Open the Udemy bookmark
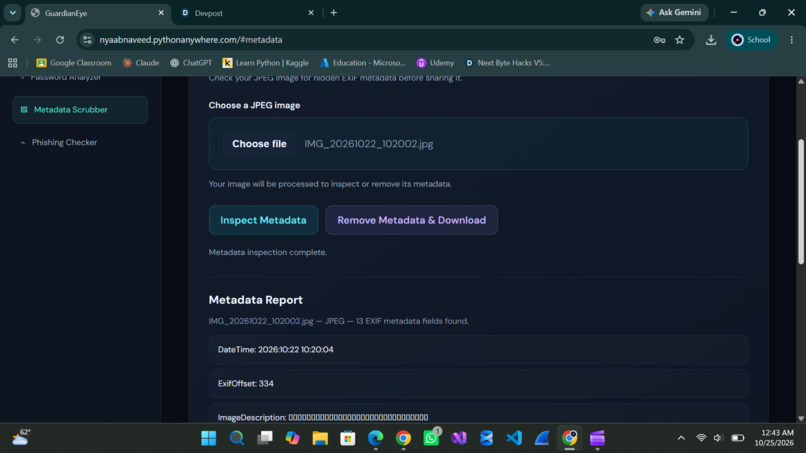 click(435, 63)
